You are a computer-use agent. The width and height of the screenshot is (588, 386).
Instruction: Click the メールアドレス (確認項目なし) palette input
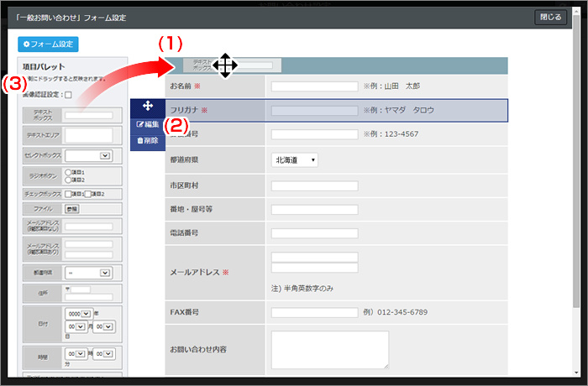[89, 227]
